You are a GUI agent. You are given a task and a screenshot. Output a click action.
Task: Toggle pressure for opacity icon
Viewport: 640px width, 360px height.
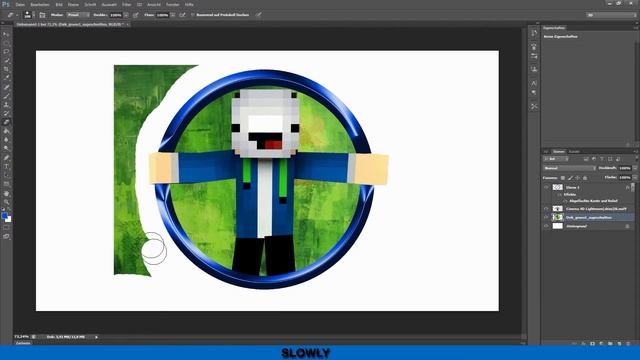coord(136,15)
